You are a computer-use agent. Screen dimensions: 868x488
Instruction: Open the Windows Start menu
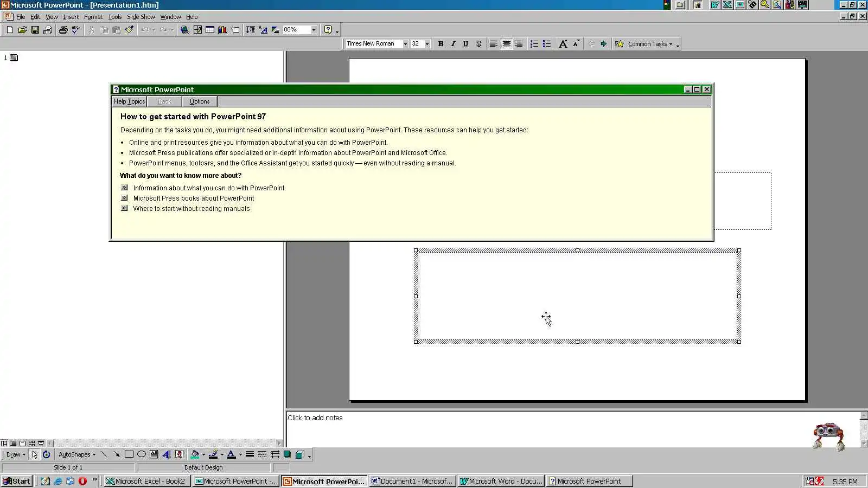[x=17, y=481]
